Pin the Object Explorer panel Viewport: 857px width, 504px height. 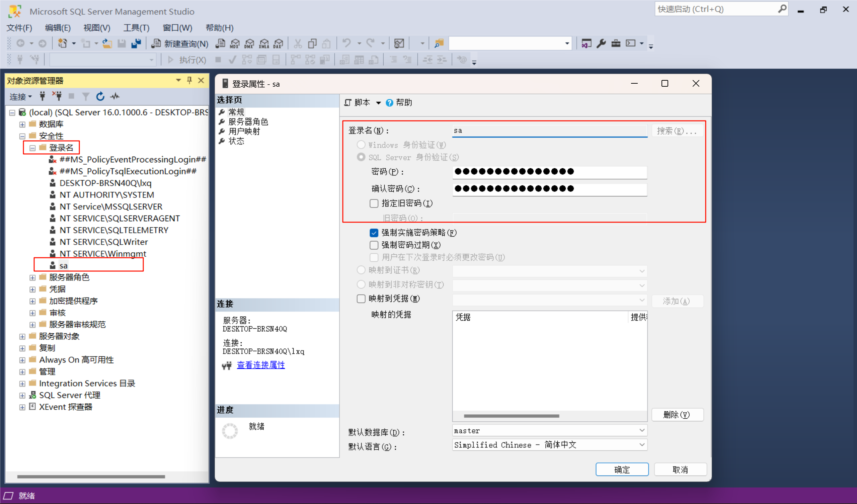(x=189, y=81)
